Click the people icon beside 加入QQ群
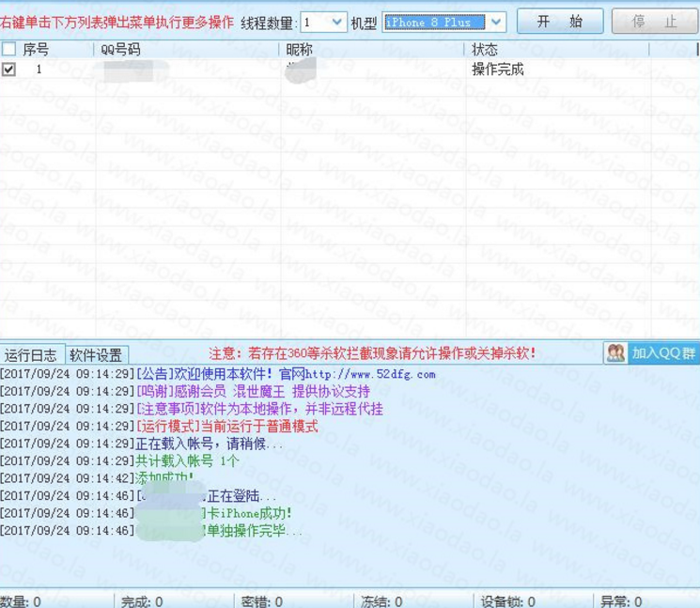700x608 pixels. coord(616,353)
